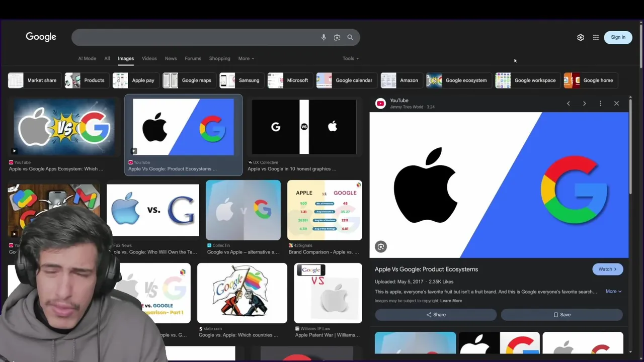
Task: Click the Google logo
Action: pos(41,37)
